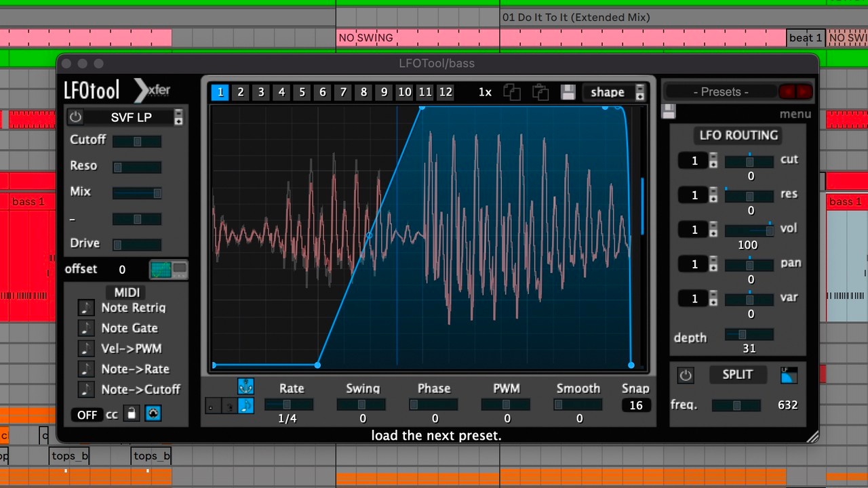Click the top graph node at curve peak
The height and width of the screenshot is (488, 868).
click(x=422, y=107)
